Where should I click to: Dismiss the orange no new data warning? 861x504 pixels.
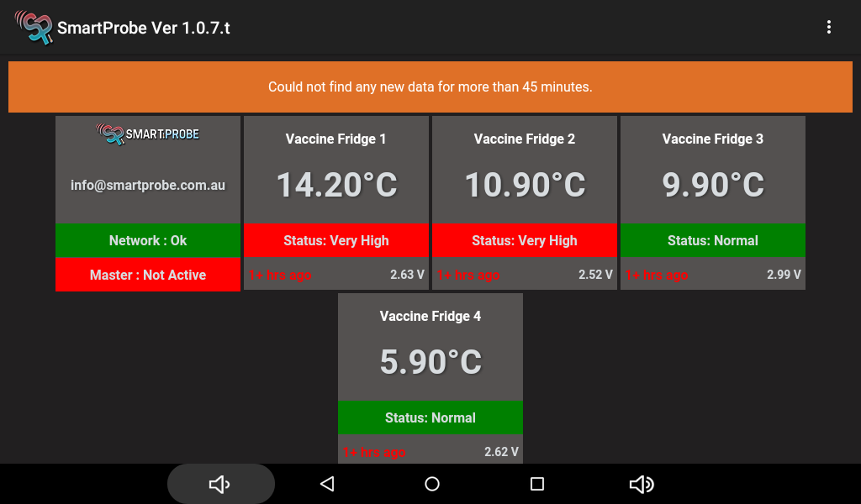pyautogui.click(x=430, y=87)
